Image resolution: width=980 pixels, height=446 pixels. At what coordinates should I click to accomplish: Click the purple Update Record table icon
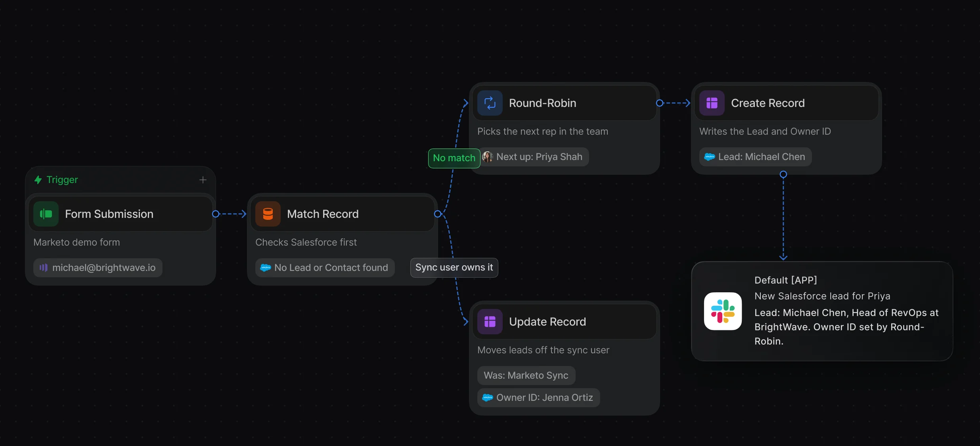tap(490, 322)
